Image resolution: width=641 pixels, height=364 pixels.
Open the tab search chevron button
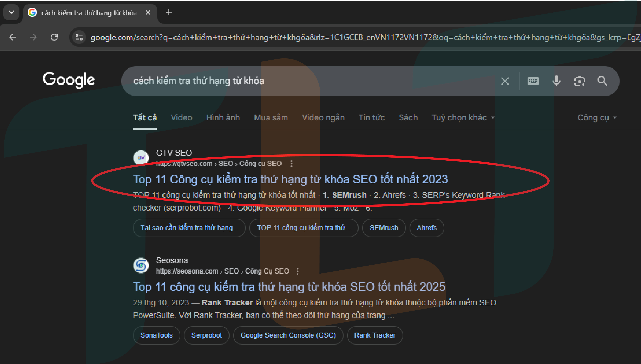[x=11, y=12]
